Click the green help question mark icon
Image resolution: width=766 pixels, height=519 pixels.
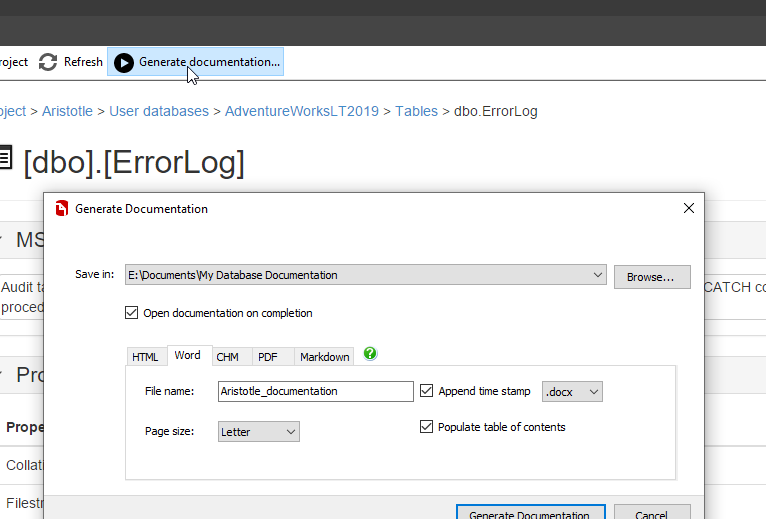coord(370,354)
